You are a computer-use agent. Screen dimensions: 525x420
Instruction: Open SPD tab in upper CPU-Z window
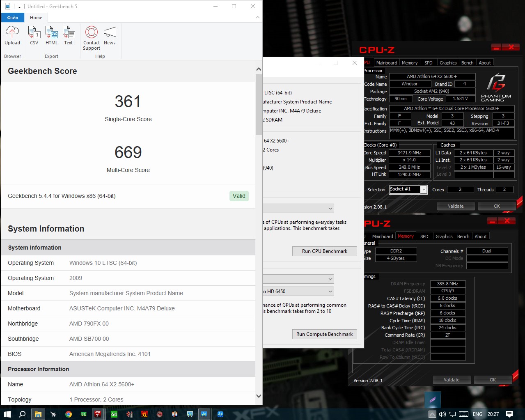coord(429,63)
